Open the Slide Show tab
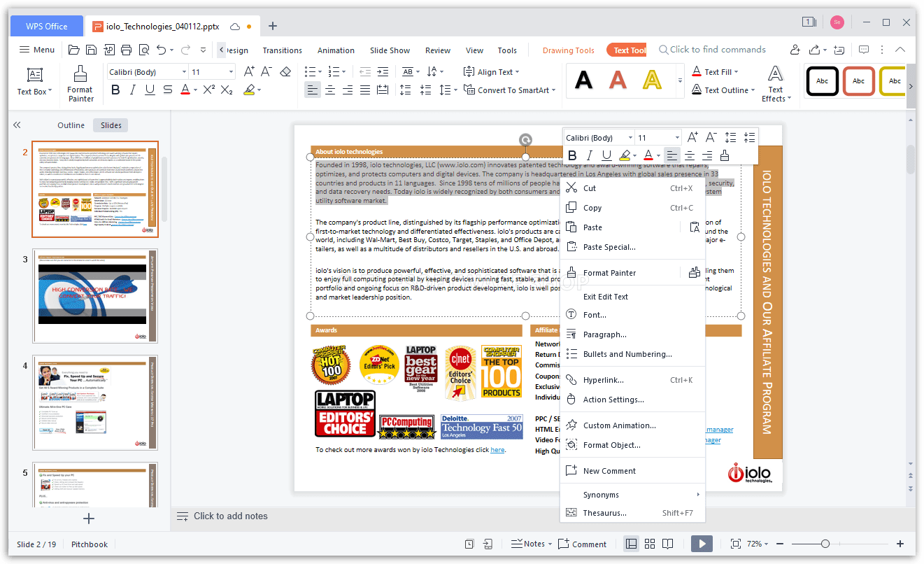Viewport: 924px width, 564px height. coord(390,50)
